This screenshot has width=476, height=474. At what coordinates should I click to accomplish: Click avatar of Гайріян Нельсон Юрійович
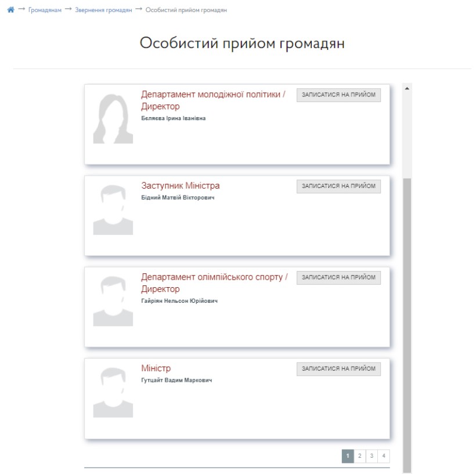click(113, 301)
